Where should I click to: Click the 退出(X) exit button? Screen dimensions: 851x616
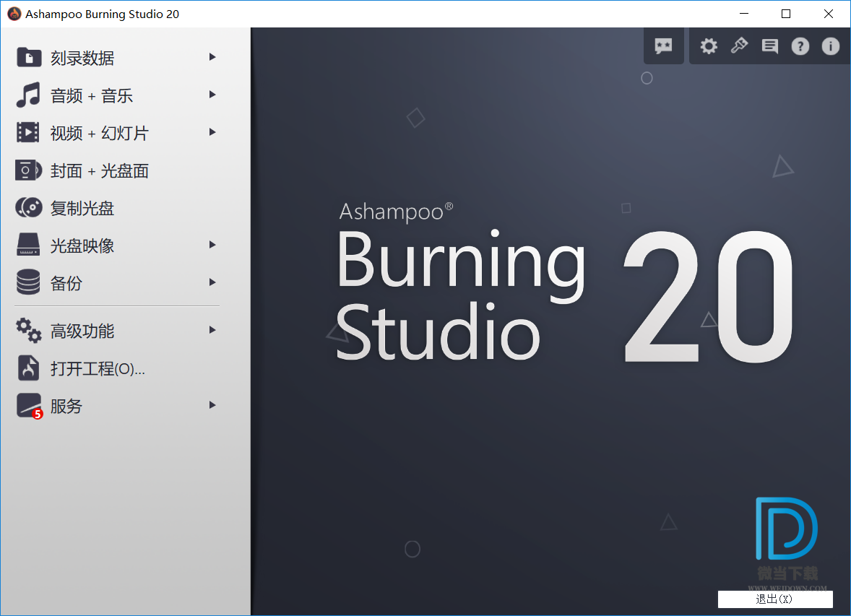point(775,599)
